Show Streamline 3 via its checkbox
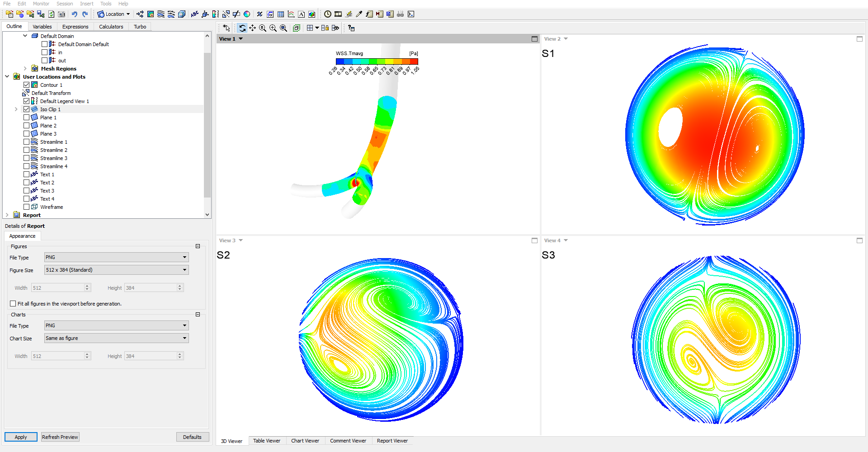The width and height of the screenshot is (868, 452). (26, 158)
